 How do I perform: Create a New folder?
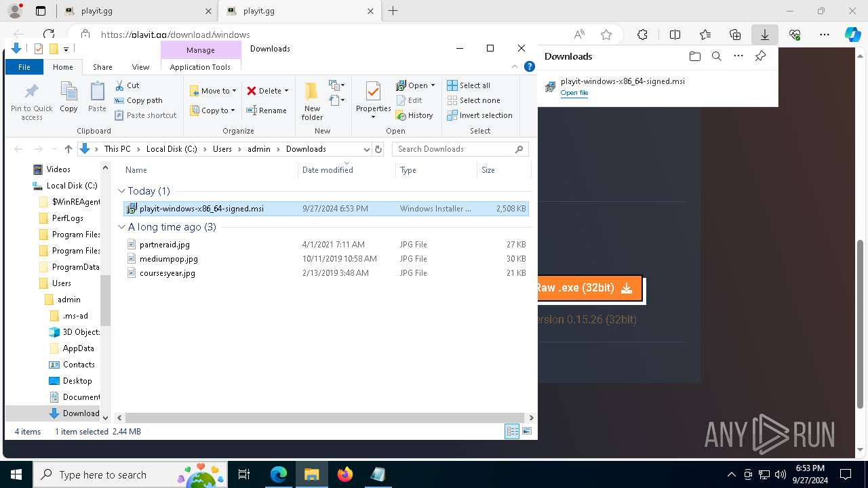[x=312, y=102]
